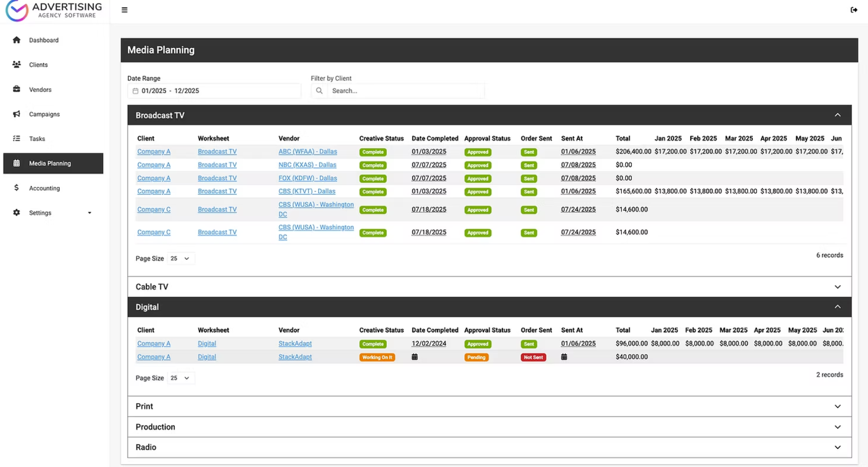Select the Dashboard home icon

click(16, 40)
